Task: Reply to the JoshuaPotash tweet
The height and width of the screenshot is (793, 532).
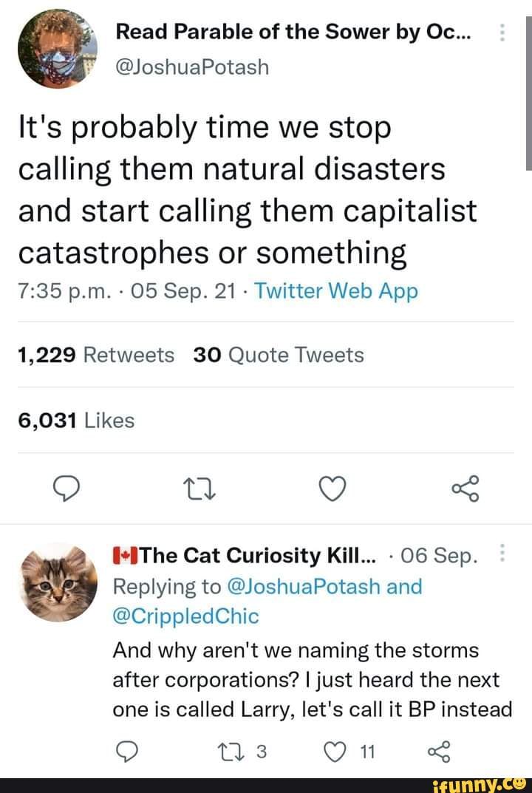Action: [68, 489]
